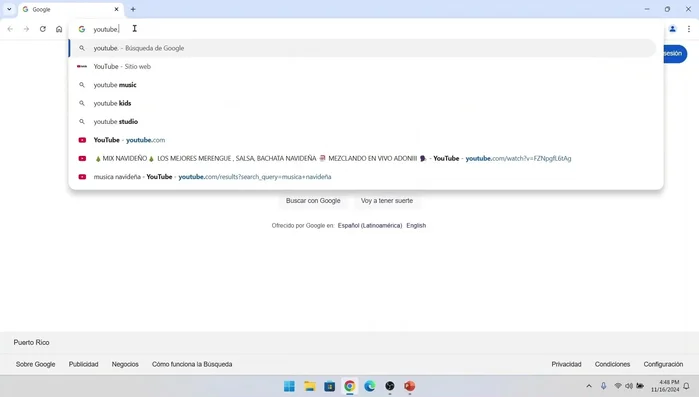
Task: Open the Windows Start menu
Action: [x=289, y=386]
